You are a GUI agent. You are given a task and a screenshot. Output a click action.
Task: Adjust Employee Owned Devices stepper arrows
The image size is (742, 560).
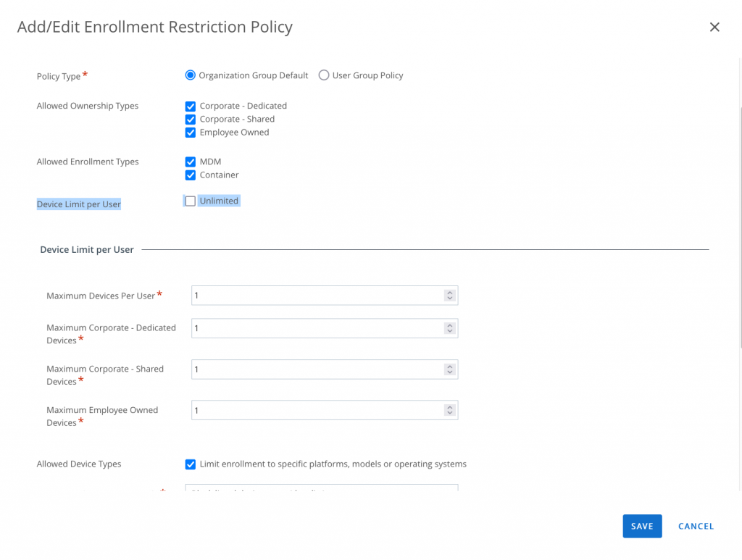tap(450, 411)
